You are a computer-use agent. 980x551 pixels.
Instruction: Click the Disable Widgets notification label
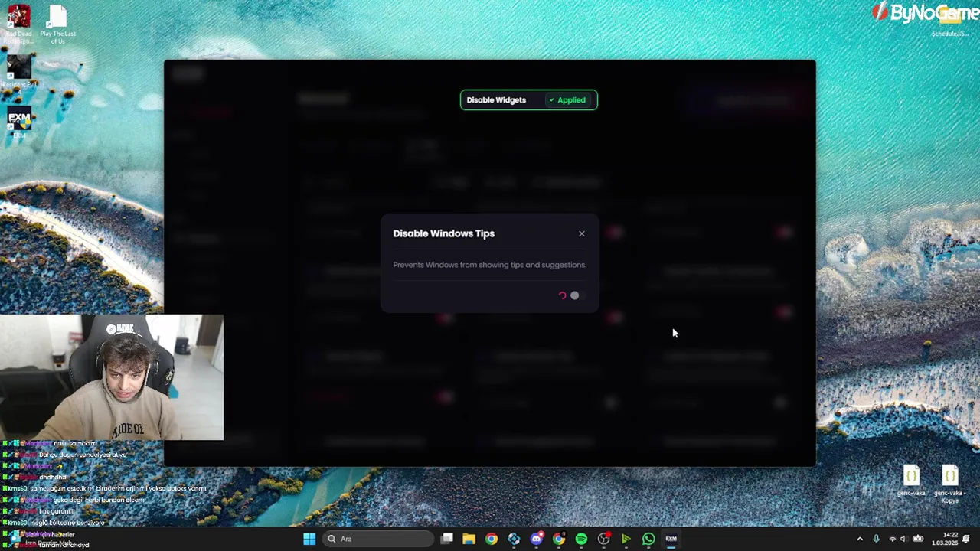[x=496, y=100]
